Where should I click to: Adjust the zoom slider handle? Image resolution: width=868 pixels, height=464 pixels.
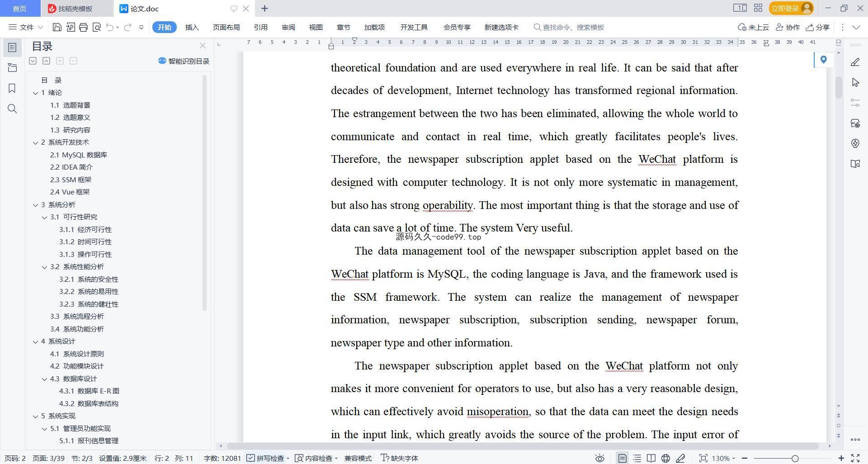click(x=795, y=458)
